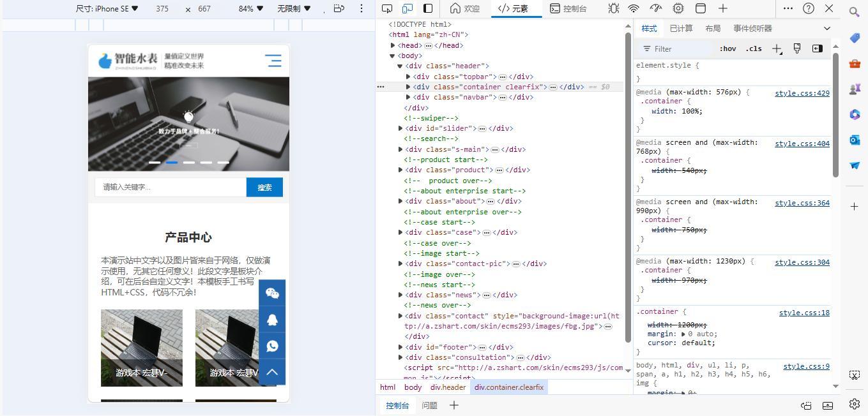The image size is (868, 416).
Task: Add more tools with the plus icon
Action: tap(722, 8)
